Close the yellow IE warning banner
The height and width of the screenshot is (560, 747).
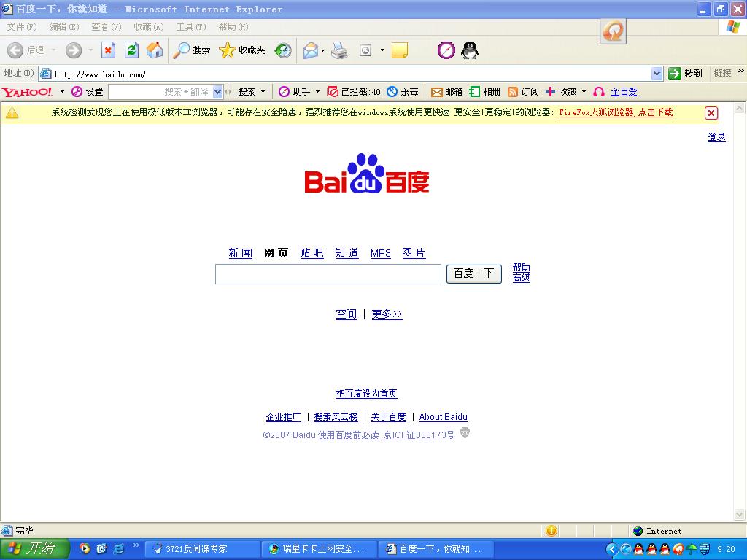(x=711, y=113)
